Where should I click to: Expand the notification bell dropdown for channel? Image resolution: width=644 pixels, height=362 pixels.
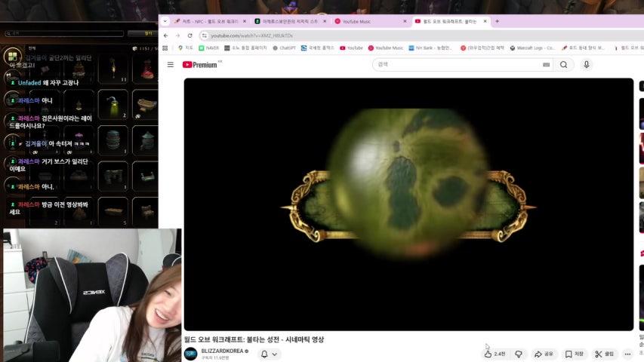click(x=269, y=354)
